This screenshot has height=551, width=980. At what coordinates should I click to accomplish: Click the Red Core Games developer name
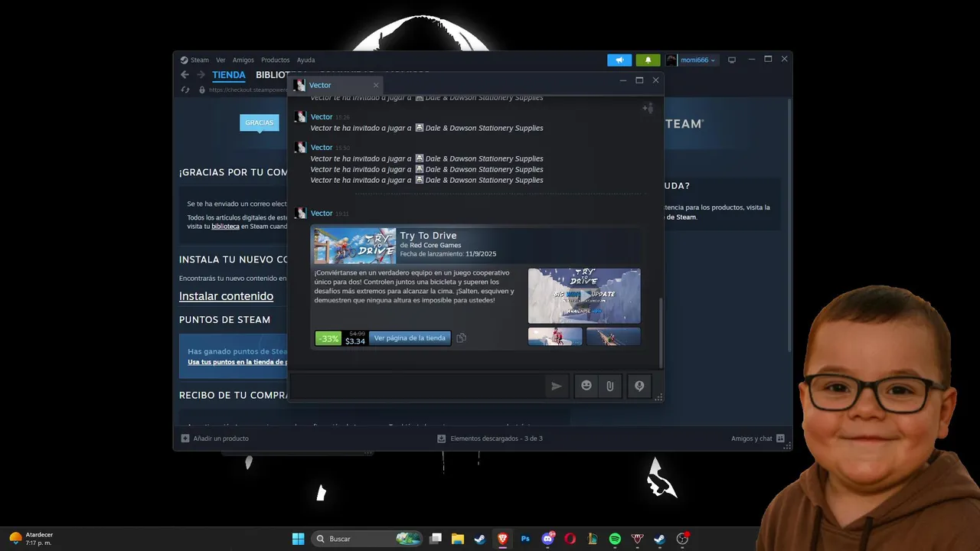[435, 245]
